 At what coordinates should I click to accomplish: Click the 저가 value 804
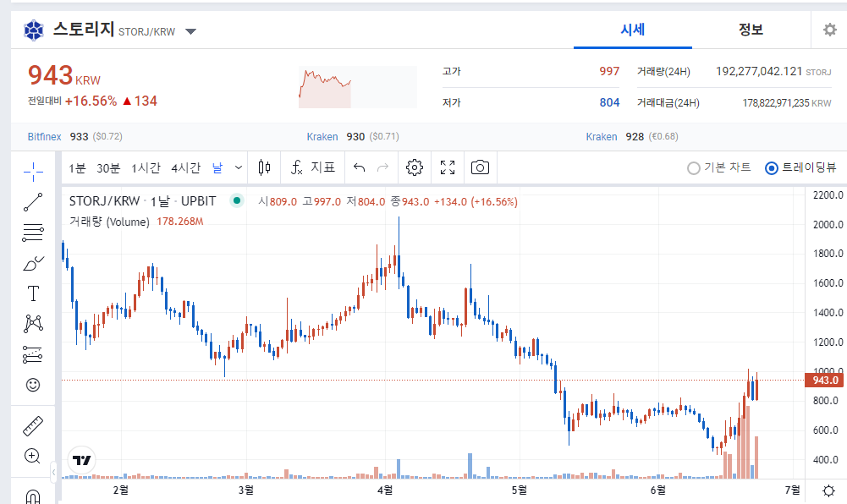click(x=609, y=102)
